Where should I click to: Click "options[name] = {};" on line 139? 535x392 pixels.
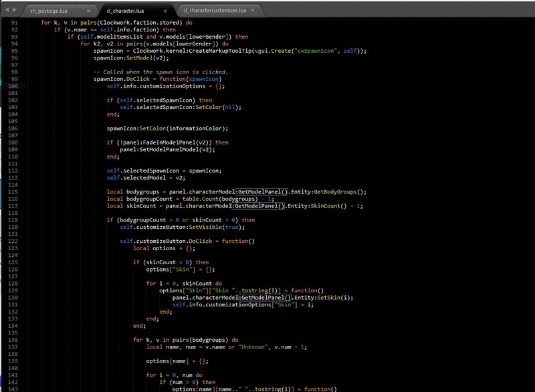tap(177, 361)
